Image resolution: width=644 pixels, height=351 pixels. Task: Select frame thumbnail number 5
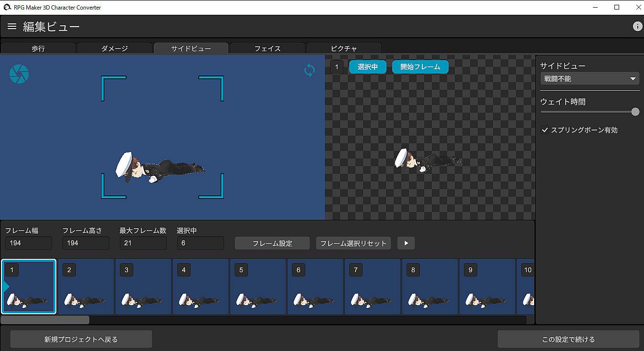tap(258, 287)
